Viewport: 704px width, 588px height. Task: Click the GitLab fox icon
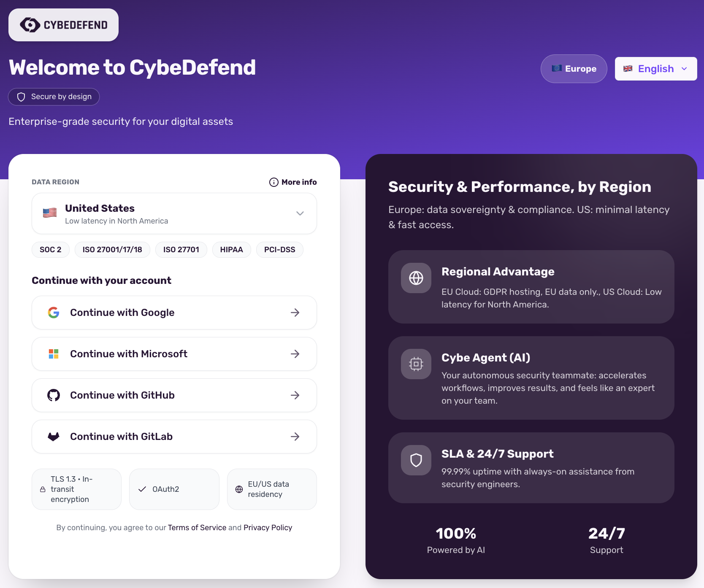[x=54, y=437]
